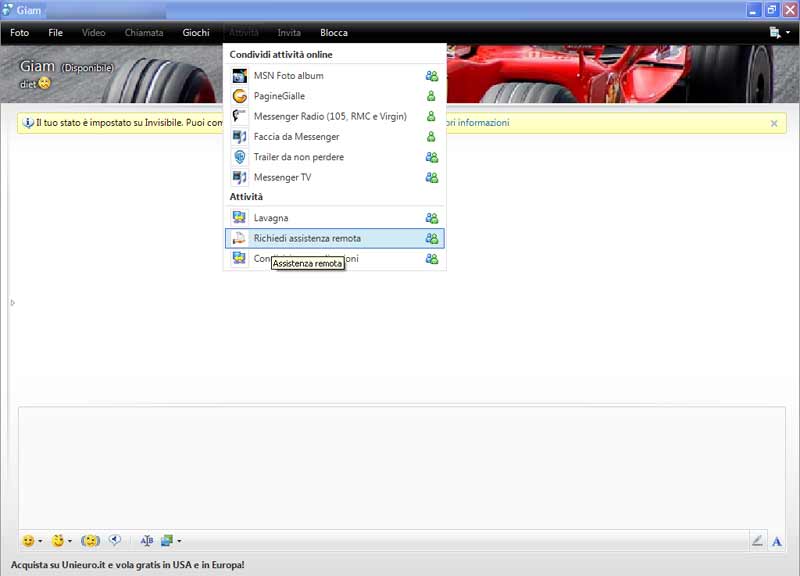The width and height of the screenshot is (800, 576).
Task: Launch the Messenger TV activity
Action: [x=335, y=178]
